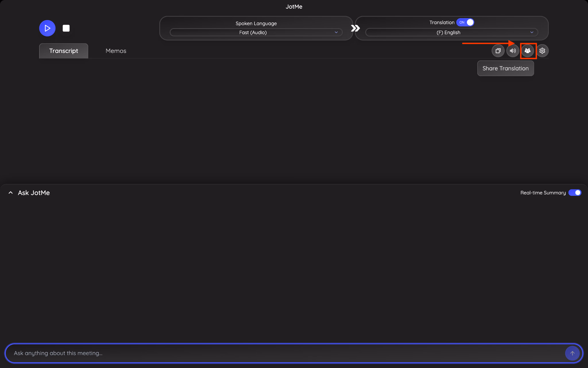Switch to the Memos tab
The width and height of the screenshot is (588, 368).
pos(116,51)
